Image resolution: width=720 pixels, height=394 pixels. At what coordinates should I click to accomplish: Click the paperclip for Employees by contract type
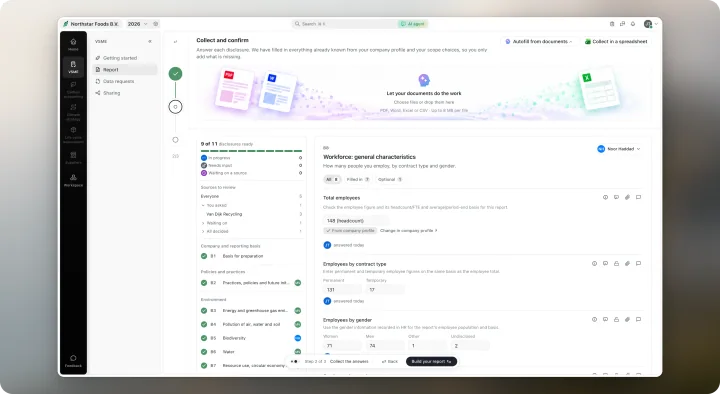click(x=627, y=264)
